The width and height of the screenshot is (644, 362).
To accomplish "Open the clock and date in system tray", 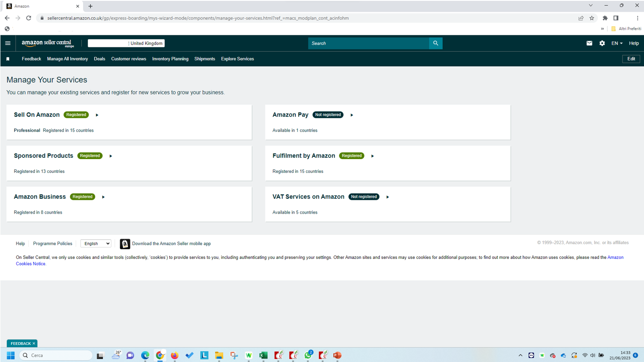I will pos(619,355).
